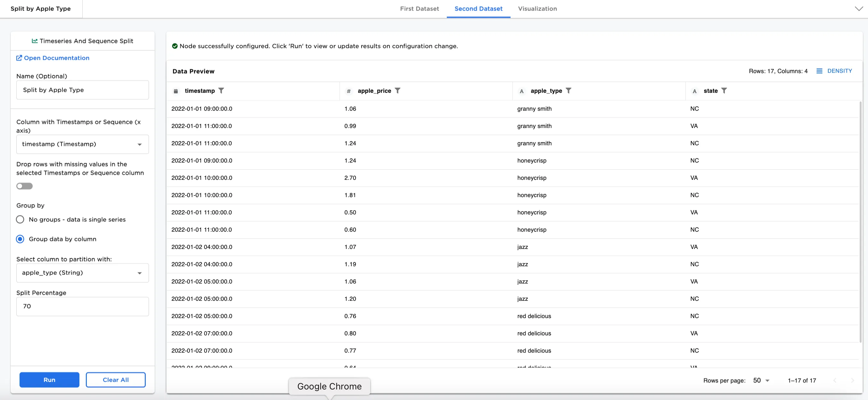Collapse panel with top-right chevron
This screenshot has width=868, height=400.
[859, 9]
